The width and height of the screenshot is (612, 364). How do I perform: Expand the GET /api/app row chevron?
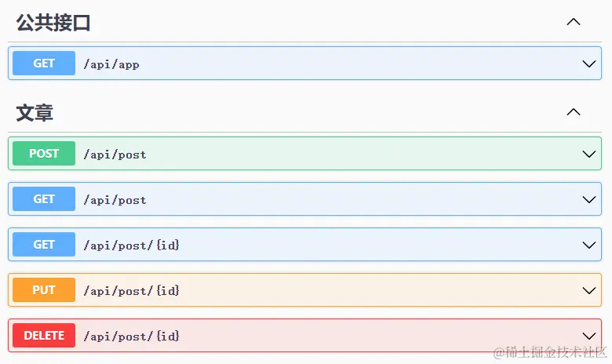coord(590,64)
